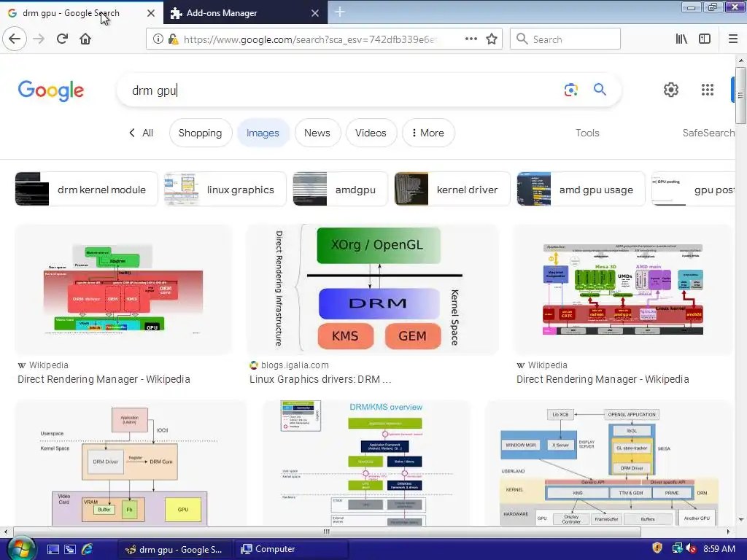
Task: Click Show Desktop quick launch icon
Action: pos(53,549)
